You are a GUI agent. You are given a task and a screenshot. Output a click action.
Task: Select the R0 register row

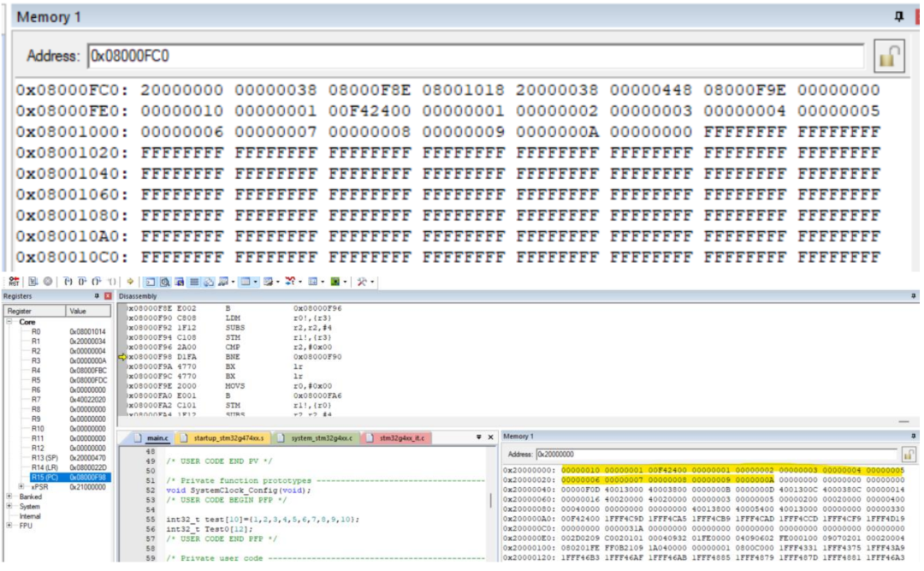click(70, 331)
